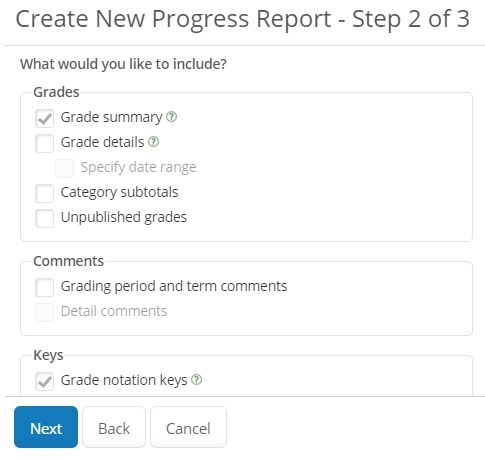
Task: Click the Grade summary label text
Action: point(111,118)
